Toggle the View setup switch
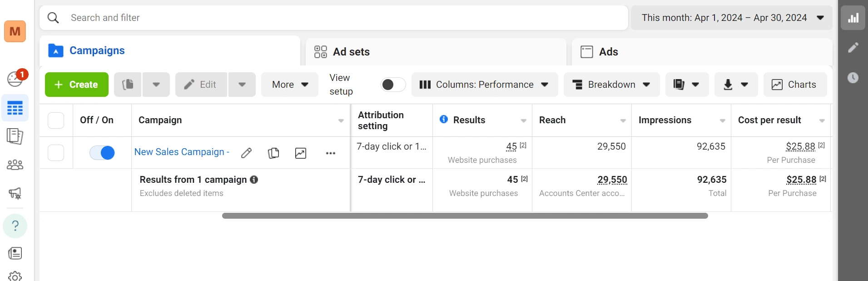 pos(393,85)
